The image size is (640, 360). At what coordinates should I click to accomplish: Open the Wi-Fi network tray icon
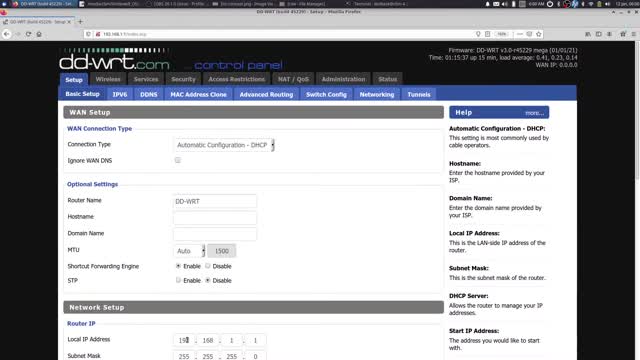tap(591, 4)
